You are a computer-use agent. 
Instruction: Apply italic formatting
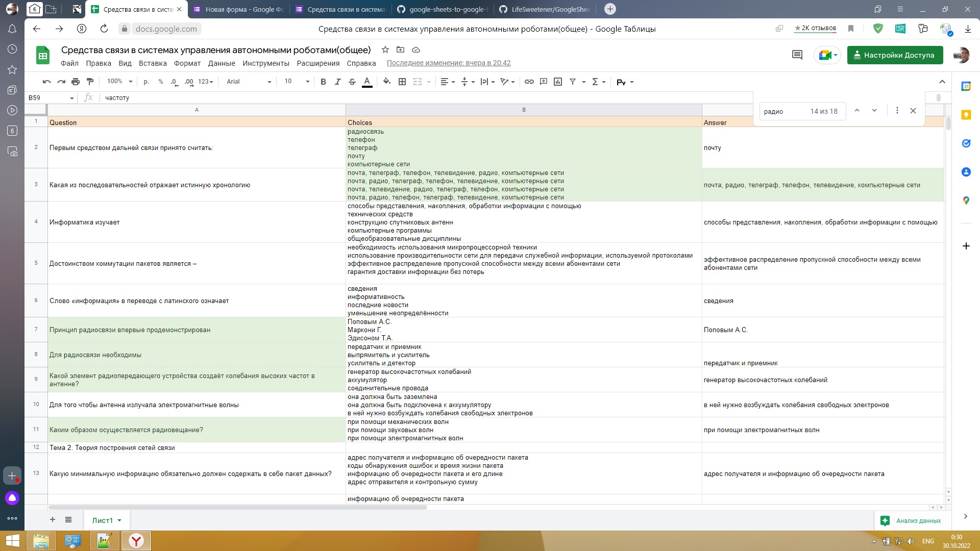pos(337,82)
